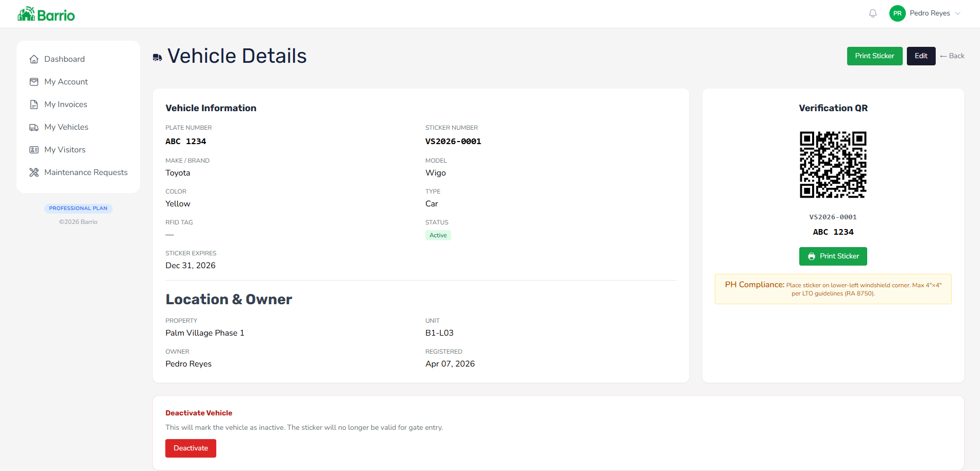Follow the Back link
The width and height of the screenshot is (980, 471).
point(952,56)
